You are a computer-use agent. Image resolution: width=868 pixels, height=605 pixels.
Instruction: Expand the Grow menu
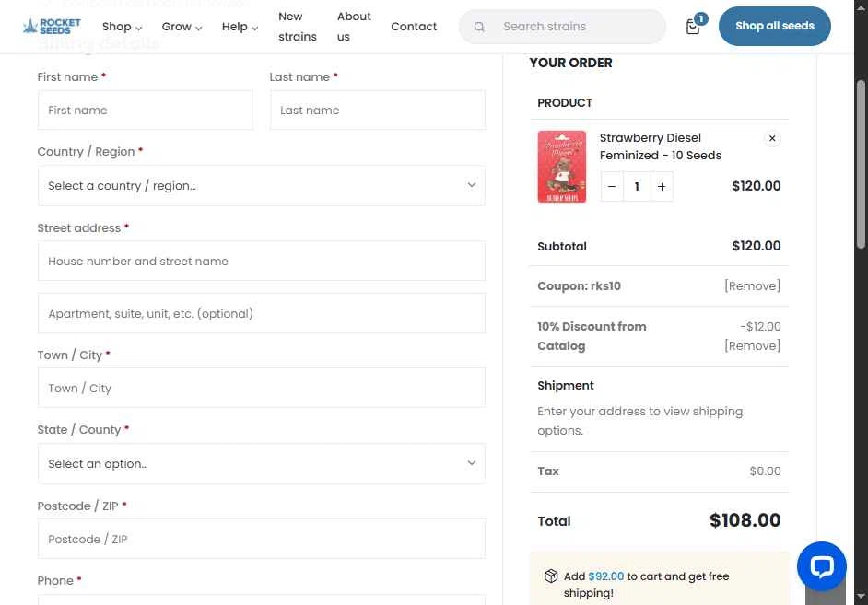point(182,27)
